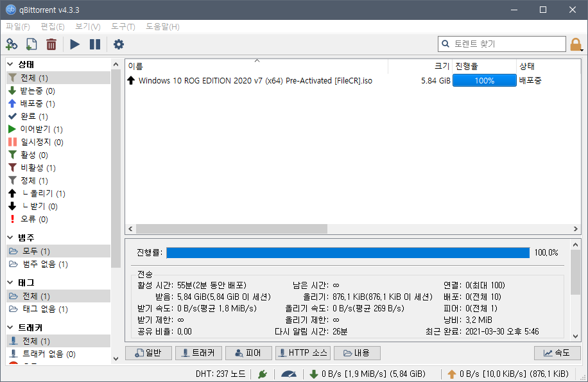This screenshot has height=382, width=588.
Task: Switch to the 트래커 tab
Action: tap(198, 352)
